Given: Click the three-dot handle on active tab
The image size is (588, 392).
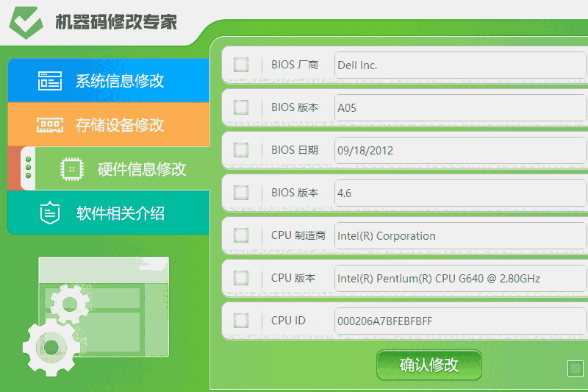Looking at the screenshot, I should pos(28,168).
